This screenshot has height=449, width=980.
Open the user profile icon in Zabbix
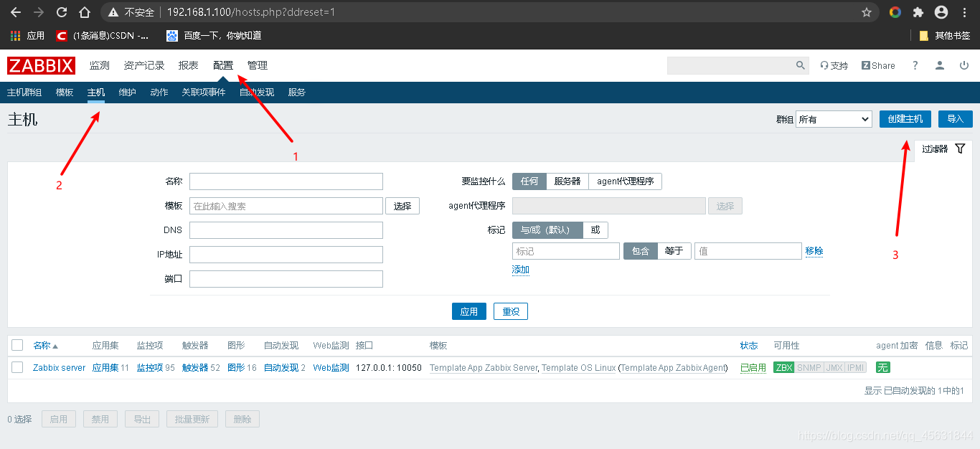940,65
